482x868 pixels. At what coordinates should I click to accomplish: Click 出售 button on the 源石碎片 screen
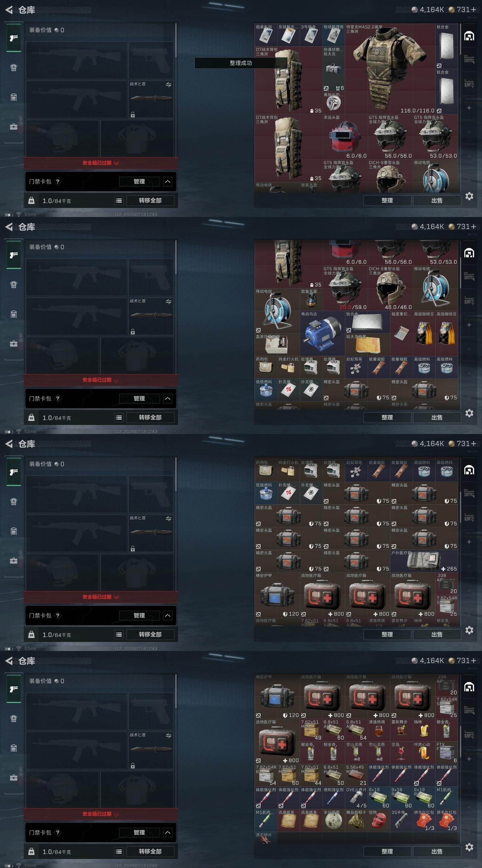pyautogui.click(x=437, y=851)
